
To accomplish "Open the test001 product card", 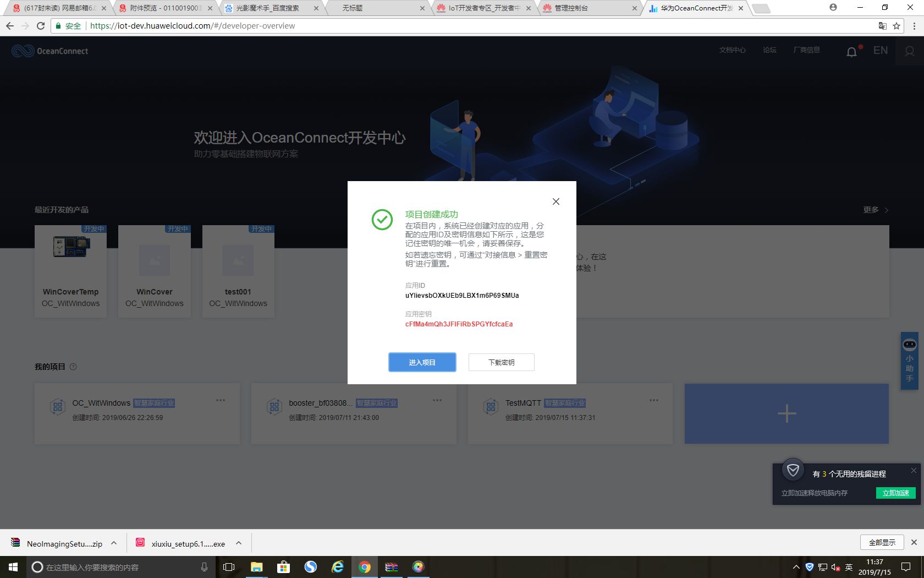I will tap(238, 271).
